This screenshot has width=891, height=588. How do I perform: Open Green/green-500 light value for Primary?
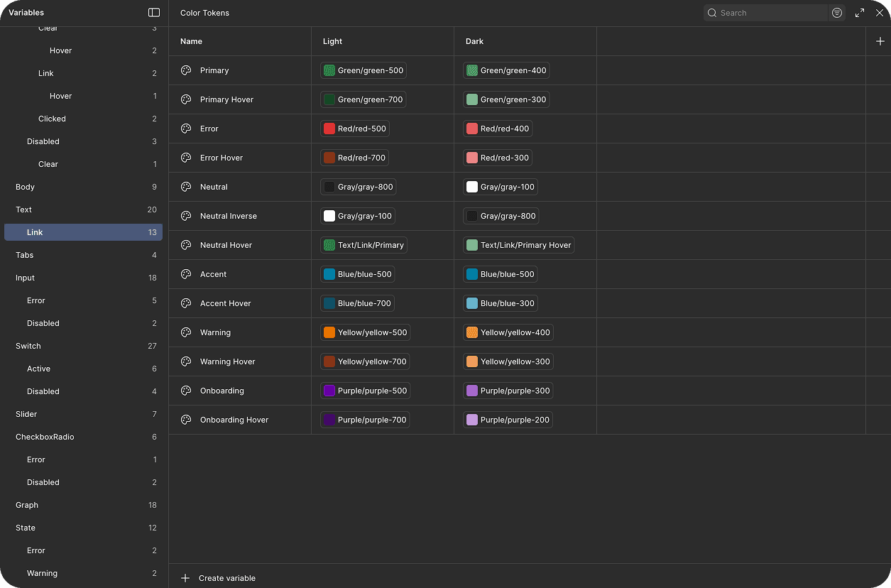[x=363, y=70]
